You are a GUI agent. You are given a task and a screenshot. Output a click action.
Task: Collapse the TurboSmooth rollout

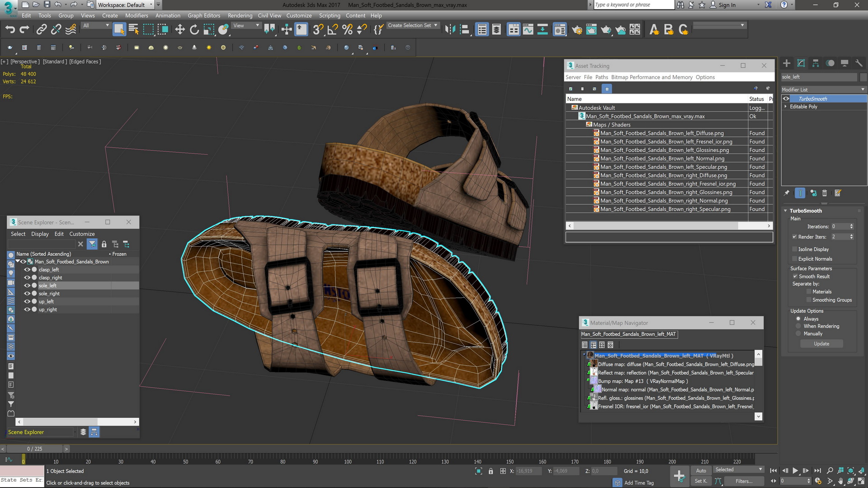coord(786,211)
